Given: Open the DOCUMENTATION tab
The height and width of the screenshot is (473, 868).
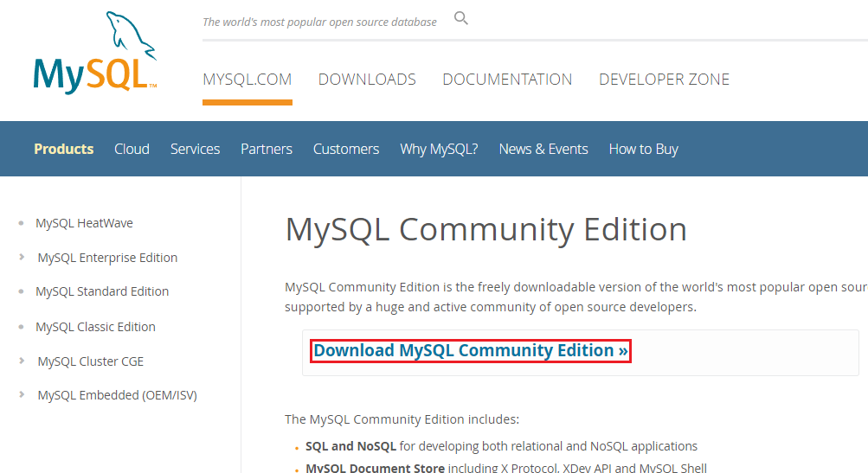Looking at the screenshot, I should 507,79.
